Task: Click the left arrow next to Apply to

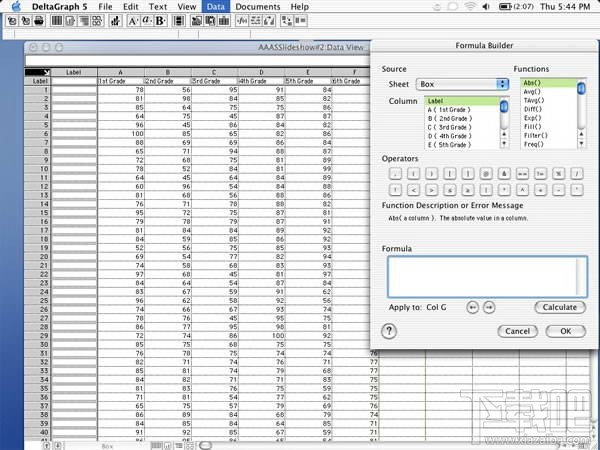Action: 473,307
